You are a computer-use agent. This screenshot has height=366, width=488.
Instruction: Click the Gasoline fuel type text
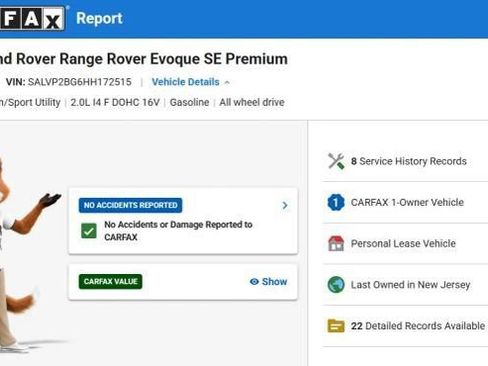point(189,102)
